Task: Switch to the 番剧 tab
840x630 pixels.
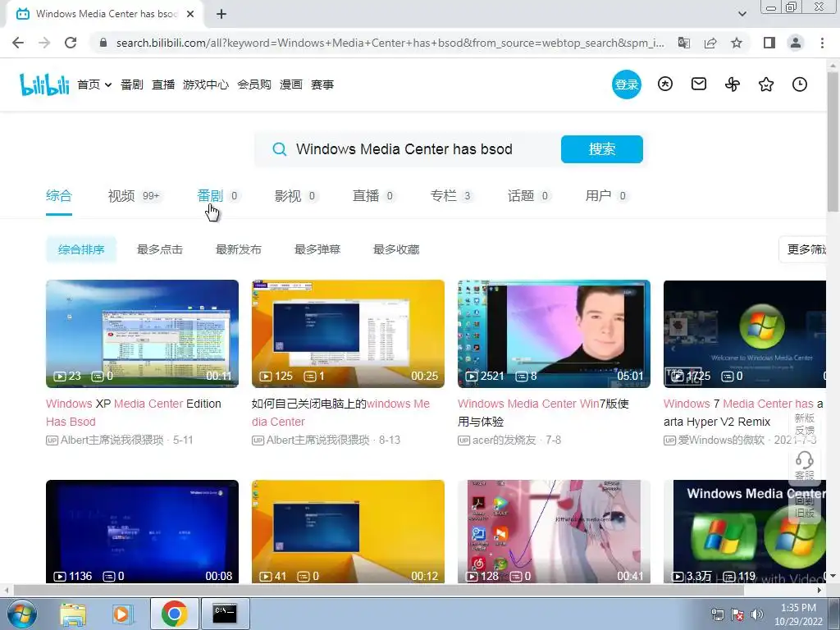Action: point(217,195)
